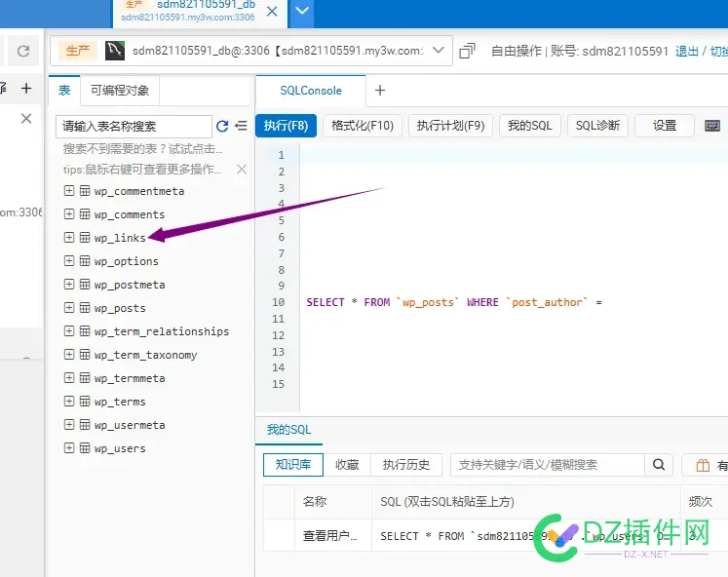
Task: Switch to the 可编程对象 tab
Action: (120, 90)
